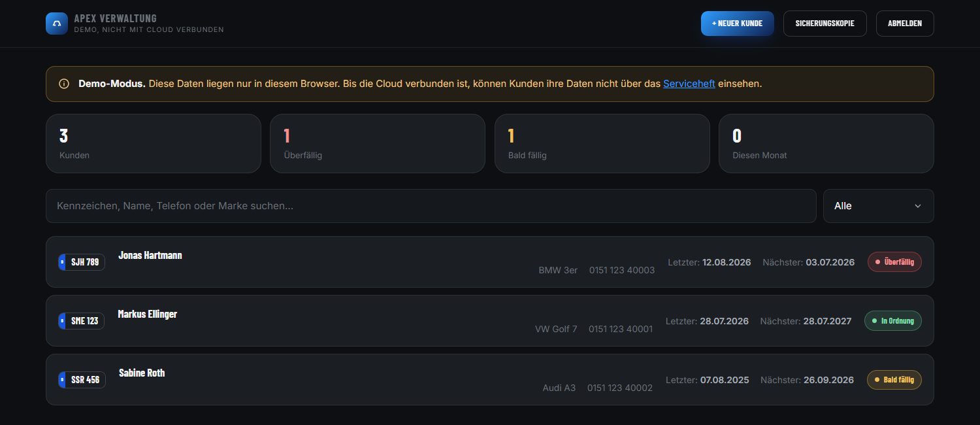
Task: Click phone number 0151 123 40001
Action: pos(621,329)
